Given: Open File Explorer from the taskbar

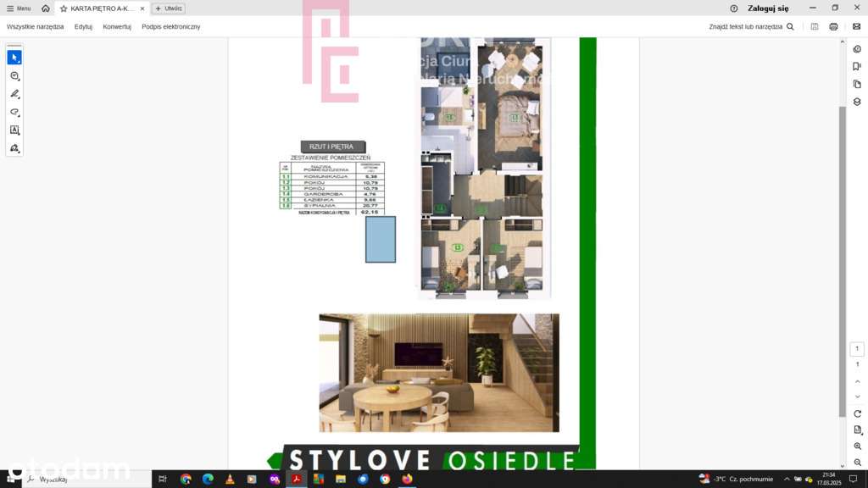Looking at the screenshot, I should [341, 480].
